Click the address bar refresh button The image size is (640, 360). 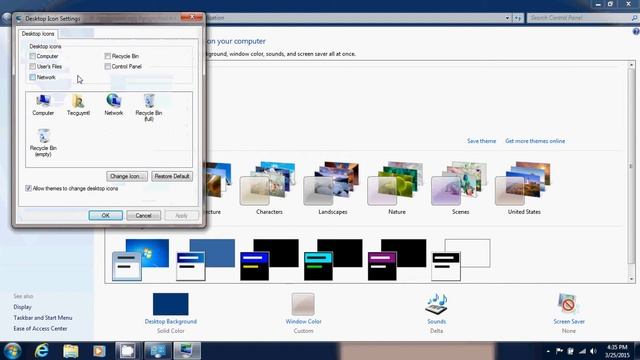pyautogui.click(x=518, y=18)
